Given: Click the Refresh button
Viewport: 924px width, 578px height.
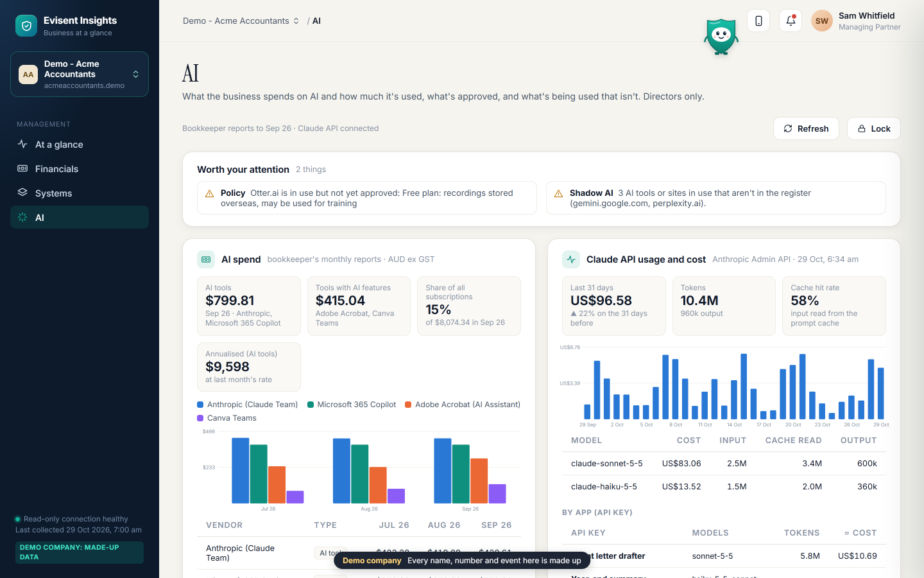Looking at the screenshot, I should tap(806, 128).
